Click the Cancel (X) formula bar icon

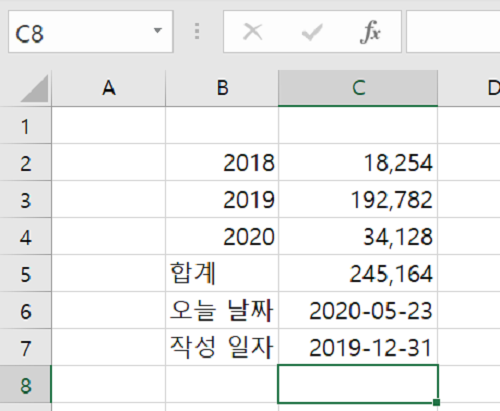[252, 32]
